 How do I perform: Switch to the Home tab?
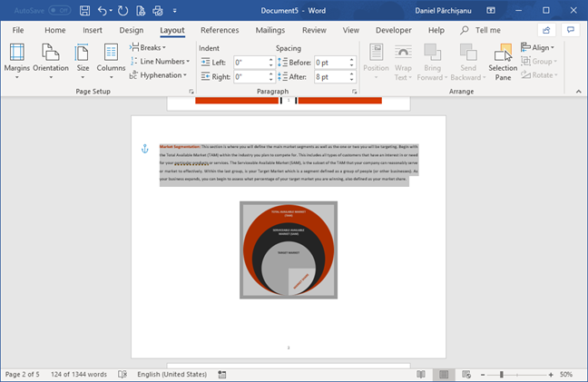55,30
